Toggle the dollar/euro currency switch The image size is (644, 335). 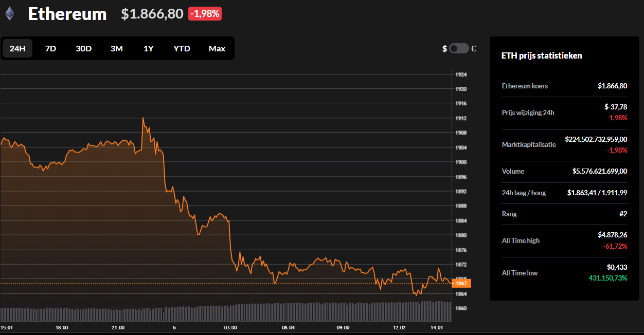click(459, 48)
